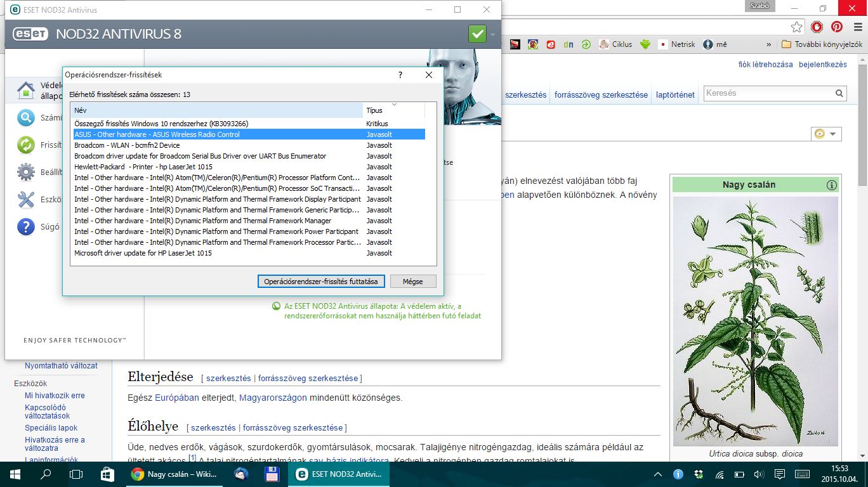868x487 pixels.
Task: Click the Pinterest extension icon
Action: point(837,27)
